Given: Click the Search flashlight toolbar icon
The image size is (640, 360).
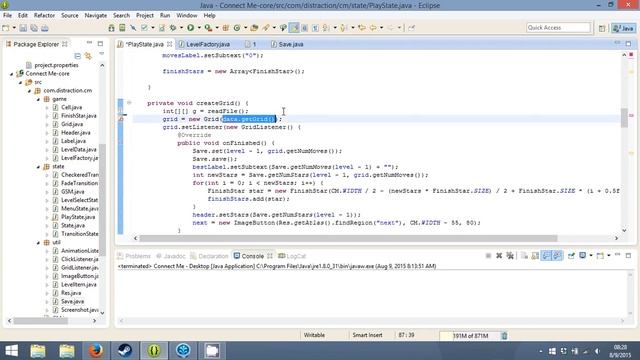Looking at the screenshot, I should coord(266,28).
